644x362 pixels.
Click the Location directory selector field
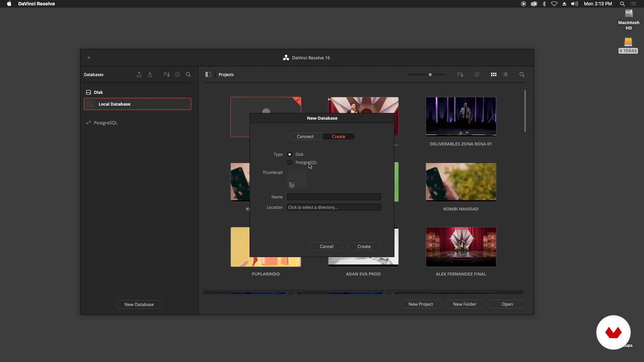(x=334, y=207)
